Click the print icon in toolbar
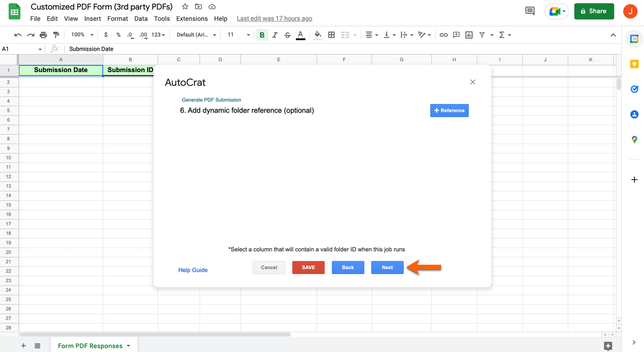This screenshot has width=644, height=352. click(x=43, y=35)
